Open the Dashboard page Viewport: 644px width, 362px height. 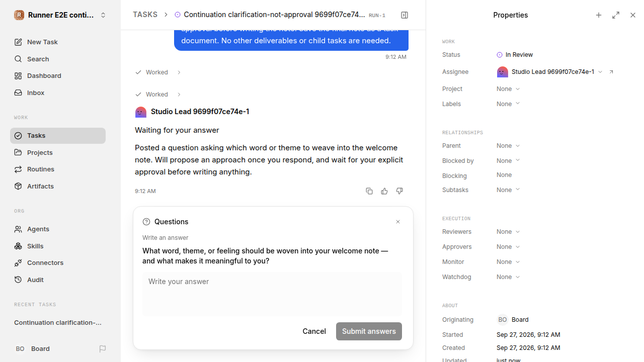[58, 75]
